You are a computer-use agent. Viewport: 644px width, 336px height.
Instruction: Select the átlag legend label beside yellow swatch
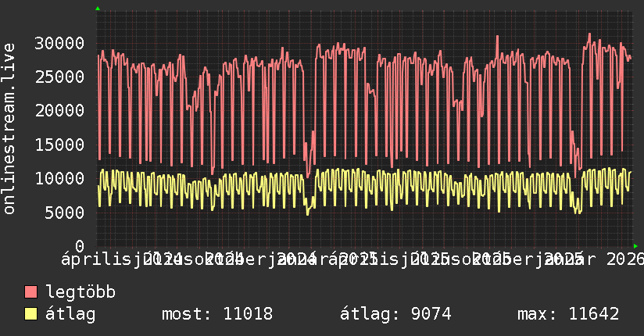[70, 314]
